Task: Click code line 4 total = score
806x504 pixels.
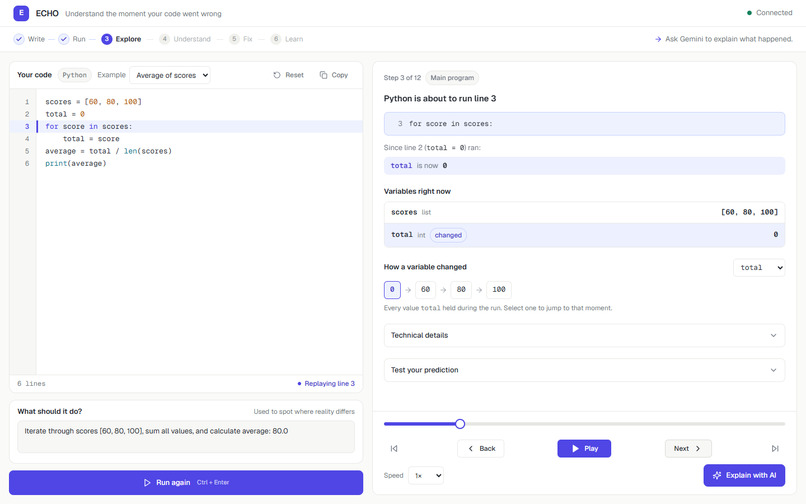Action: pyautogui.click(x=91, y=139)
